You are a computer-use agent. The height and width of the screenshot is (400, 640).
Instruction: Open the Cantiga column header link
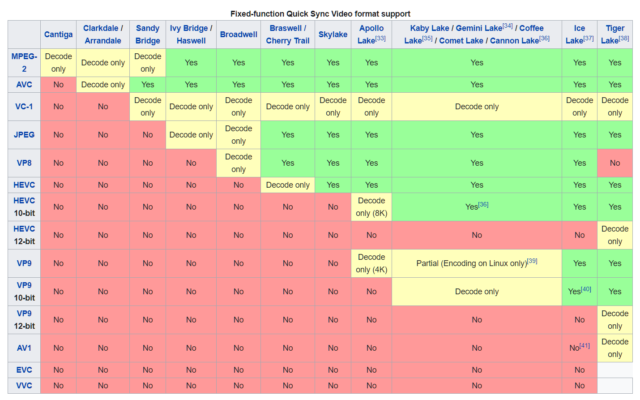(58, 34)
